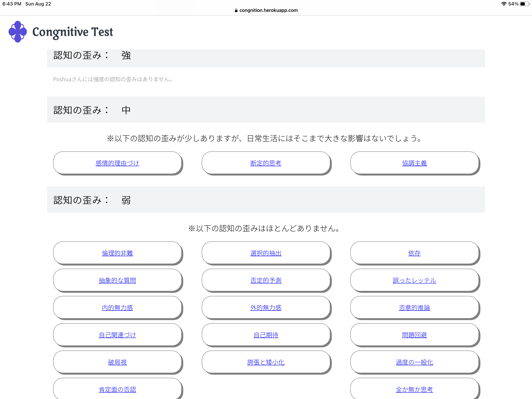Go to 自己関連づけ page

pos(117,335)
